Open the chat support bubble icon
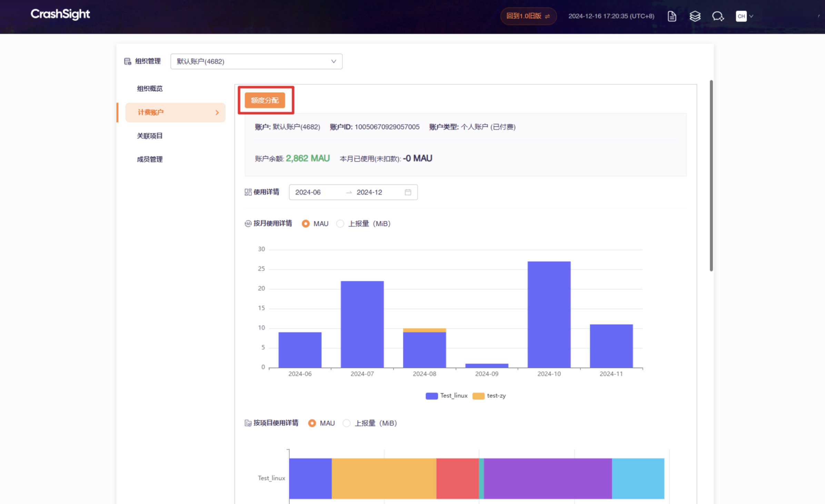Viewport: 825px width, 504px height. (x=718, y=16)
